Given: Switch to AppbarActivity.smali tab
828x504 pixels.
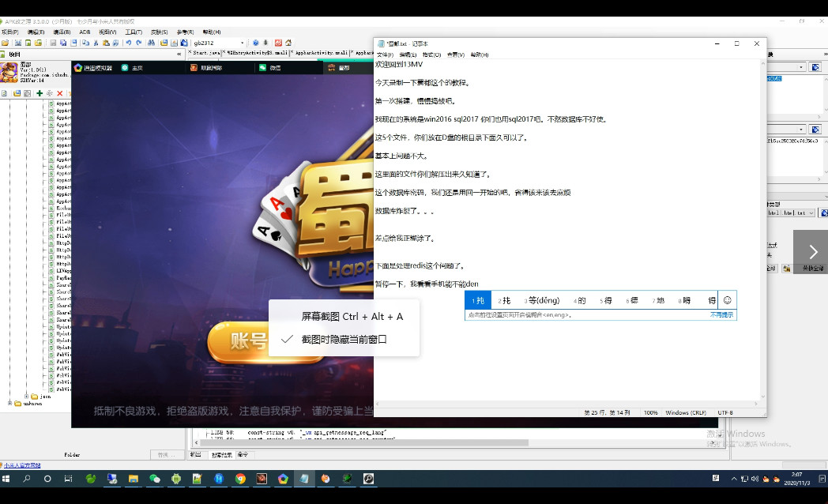Looking at the screenshot, I should click(x=320, y=53).
